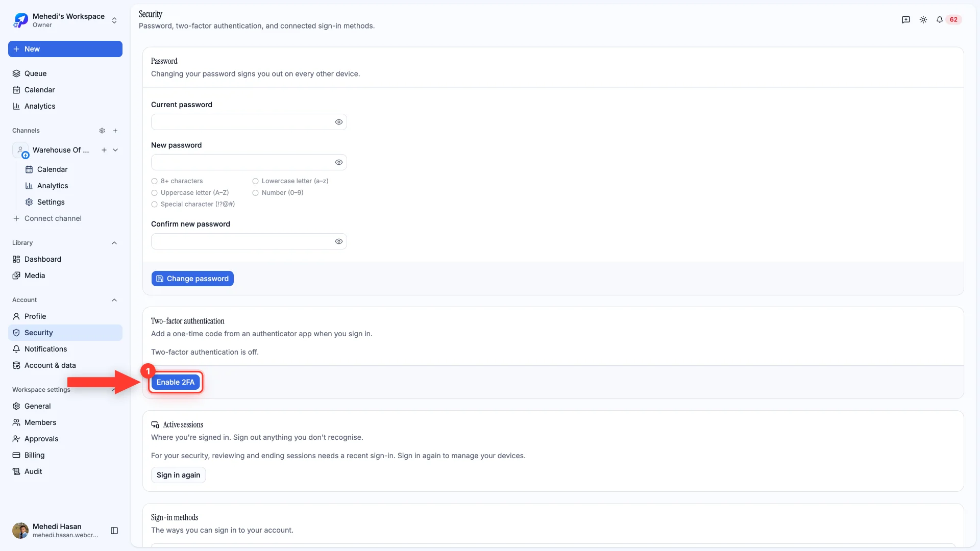This screenshot has width=980, height=551.
Task: Click the Audit icon
Action: coord(16,471)
